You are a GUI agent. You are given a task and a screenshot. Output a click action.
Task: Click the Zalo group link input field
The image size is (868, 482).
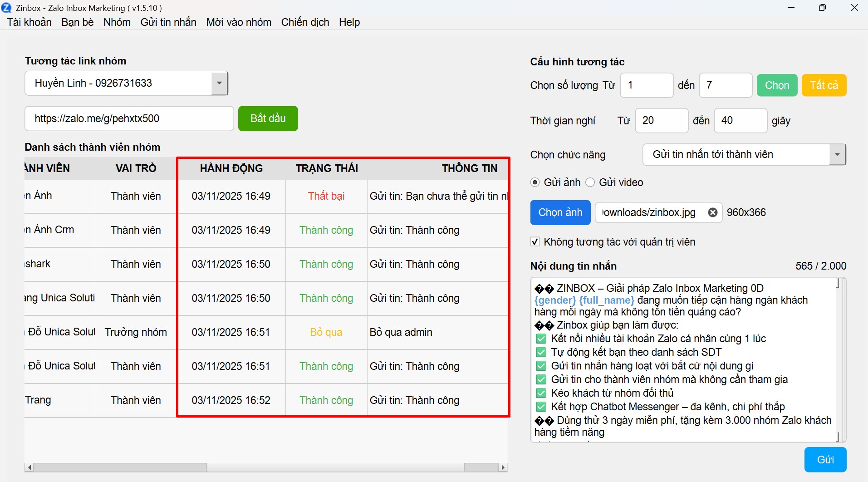[x=129, y=119]
